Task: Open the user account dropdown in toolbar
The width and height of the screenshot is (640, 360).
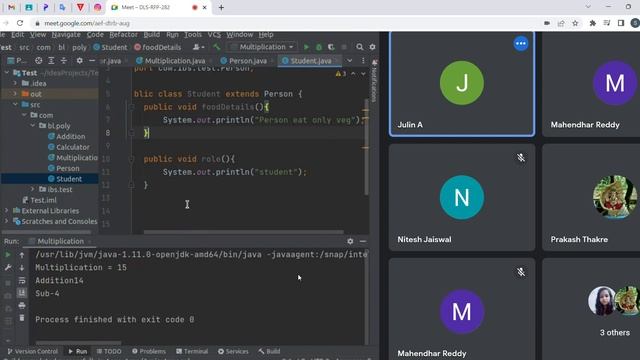Action: 199,47
